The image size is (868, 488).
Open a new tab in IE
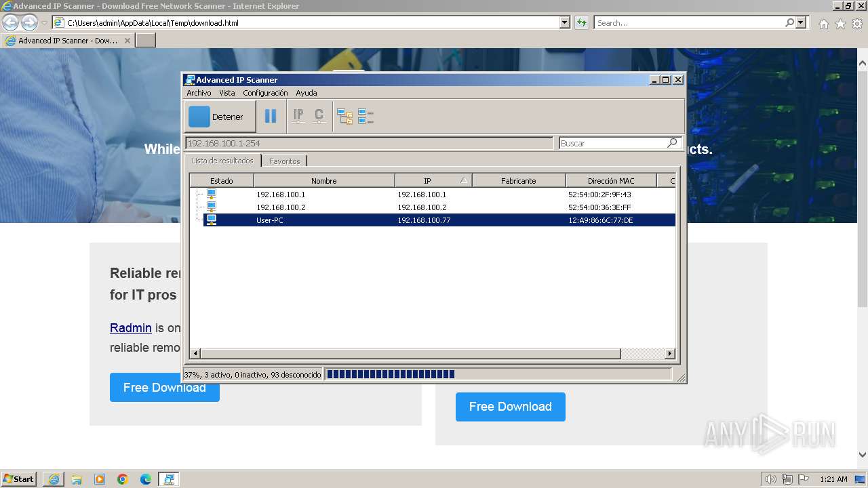146,41
